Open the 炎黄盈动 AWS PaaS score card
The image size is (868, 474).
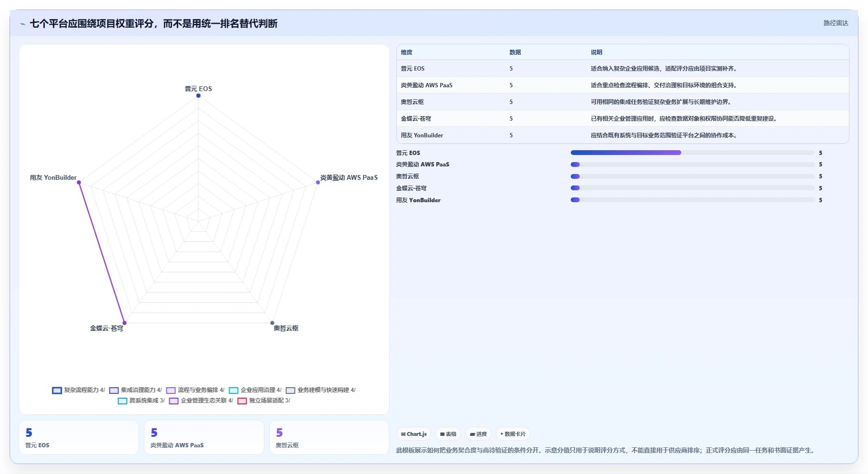[x=204, y=437]
